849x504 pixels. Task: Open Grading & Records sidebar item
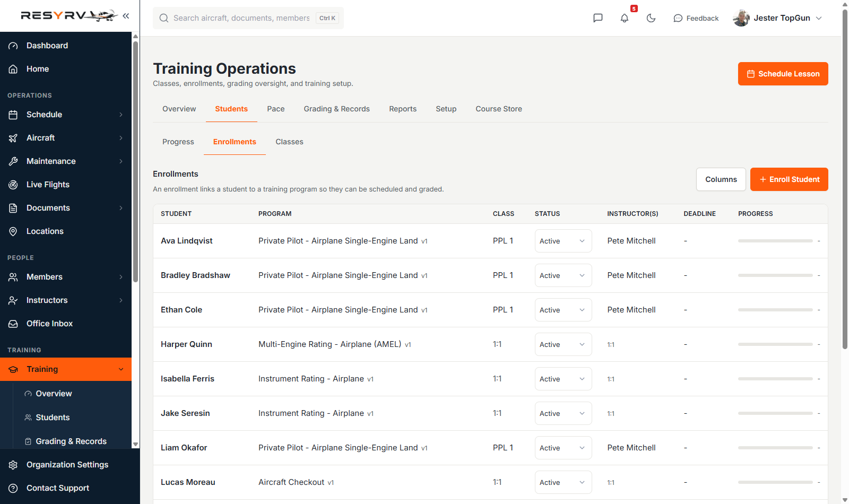pos(71,441)
